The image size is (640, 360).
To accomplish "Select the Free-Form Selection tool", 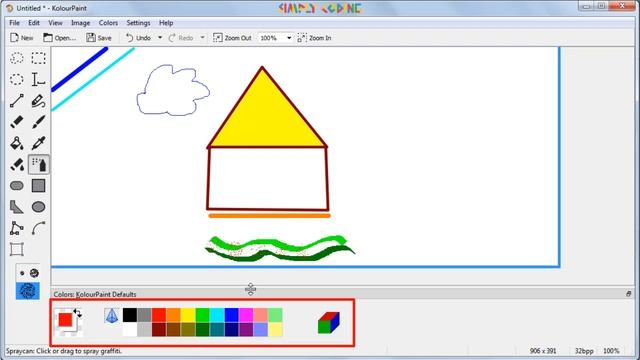I will [x=17, y=58].
